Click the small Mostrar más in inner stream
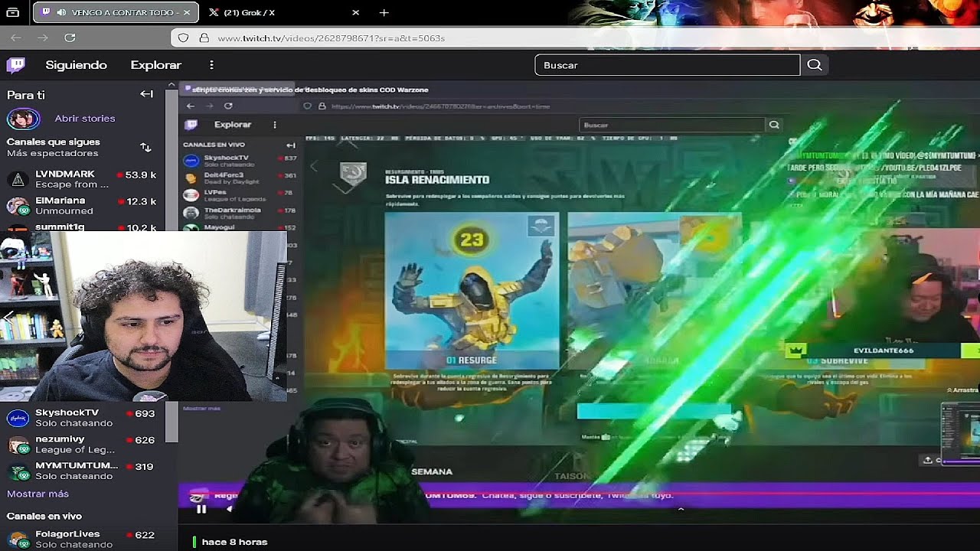Screen dimensions: 980x551 [201, 409]
